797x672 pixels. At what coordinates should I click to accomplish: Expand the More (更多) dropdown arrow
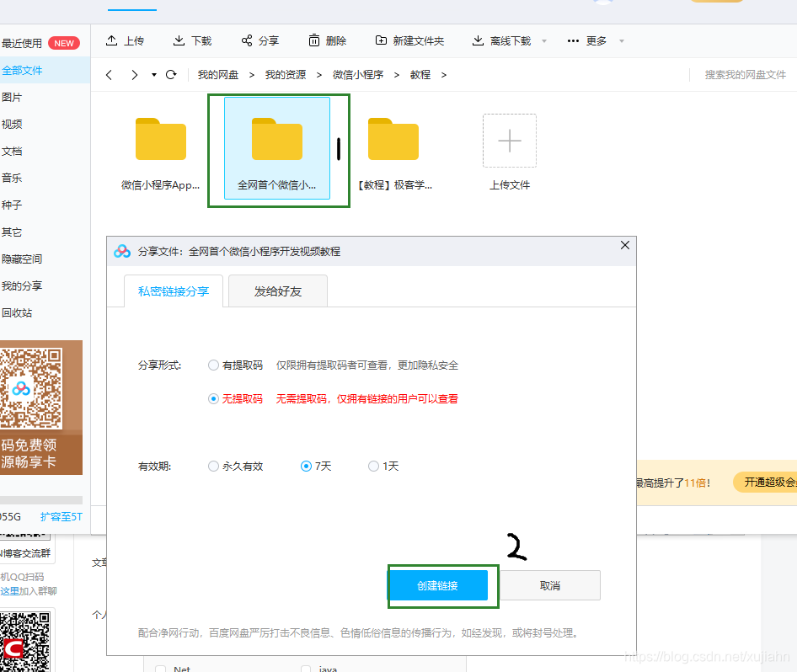pos(621,41)
